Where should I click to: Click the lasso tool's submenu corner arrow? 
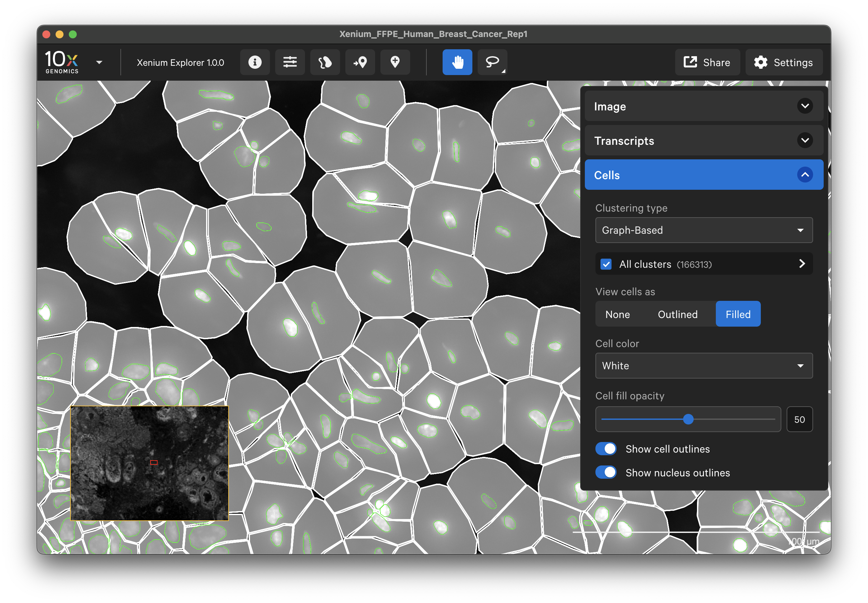503,71
